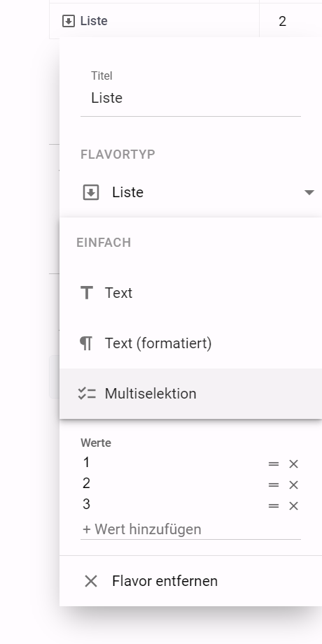Open the Flavortyp dropdown arrow
Image resolution: width=322 pixels, height=644 pixels.
[x=309, y=192]
